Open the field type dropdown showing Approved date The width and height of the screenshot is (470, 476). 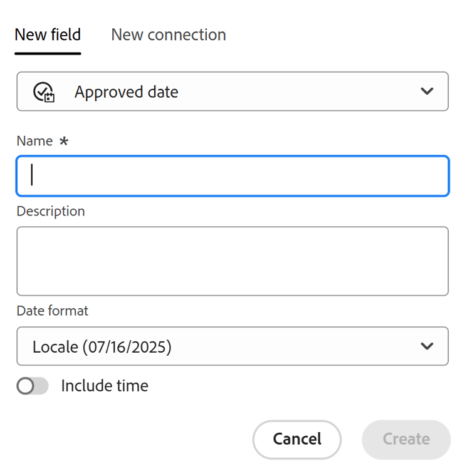(232, 92)
